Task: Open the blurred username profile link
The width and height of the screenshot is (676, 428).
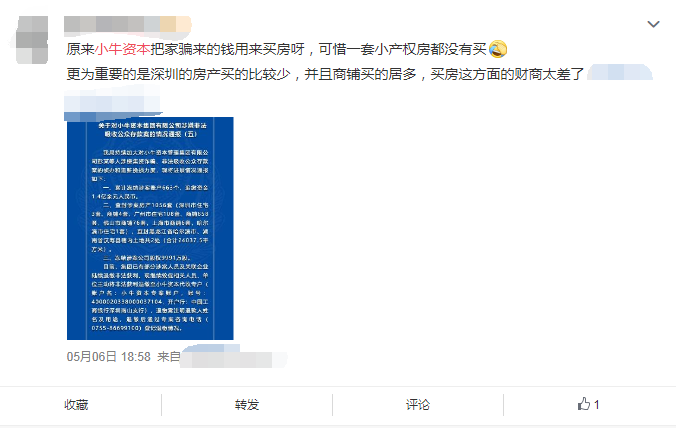Action: click(128, 24)
